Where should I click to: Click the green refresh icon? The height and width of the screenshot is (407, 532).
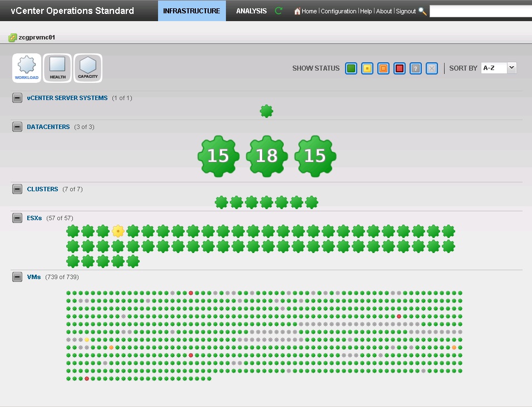(279, 11)
